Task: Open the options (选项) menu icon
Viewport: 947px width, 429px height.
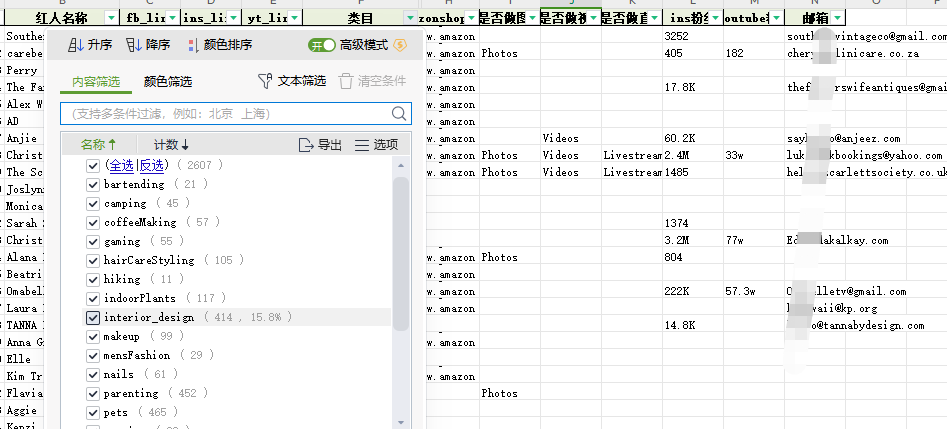Action: pos(362,145)
